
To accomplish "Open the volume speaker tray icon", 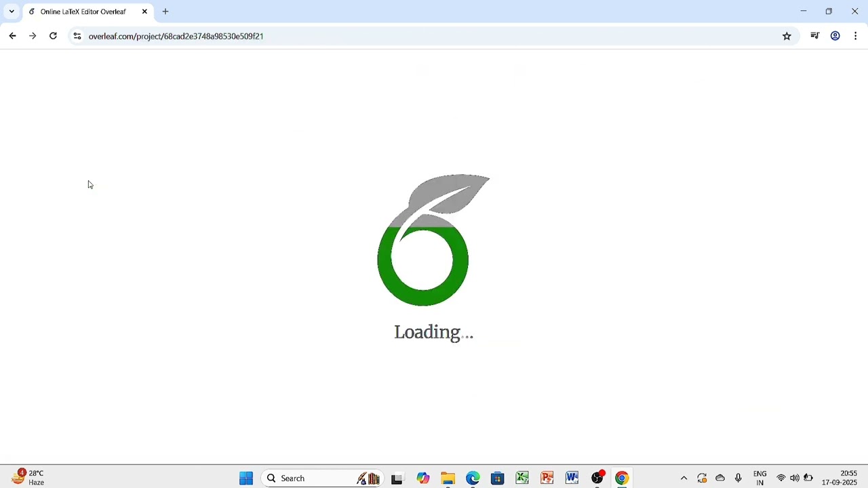I will (795, 479).
